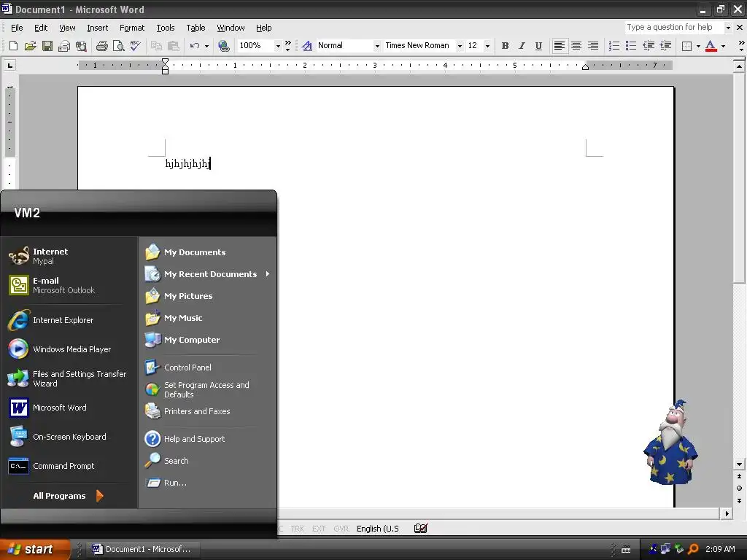Toggle OVR overtype mode in status bar
This screenshot has height=560, width=747.
341,529
